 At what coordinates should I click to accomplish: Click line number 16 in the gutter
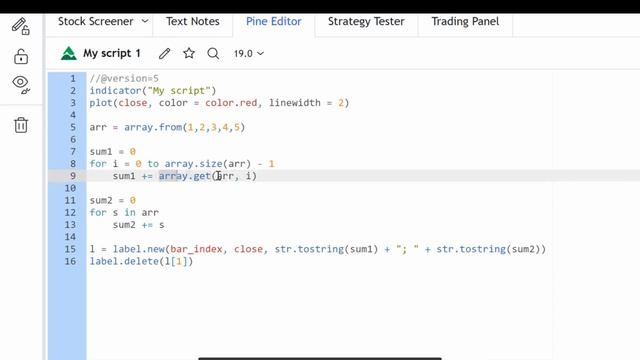tap(70, 261)
